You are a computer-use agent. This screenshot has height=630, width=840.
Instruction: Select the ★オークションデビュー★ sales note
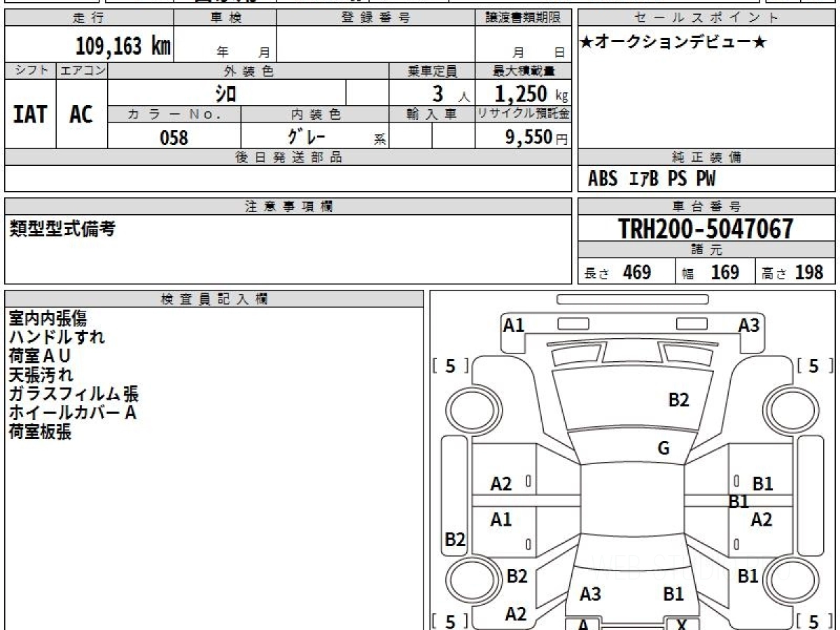coord(673,42)
